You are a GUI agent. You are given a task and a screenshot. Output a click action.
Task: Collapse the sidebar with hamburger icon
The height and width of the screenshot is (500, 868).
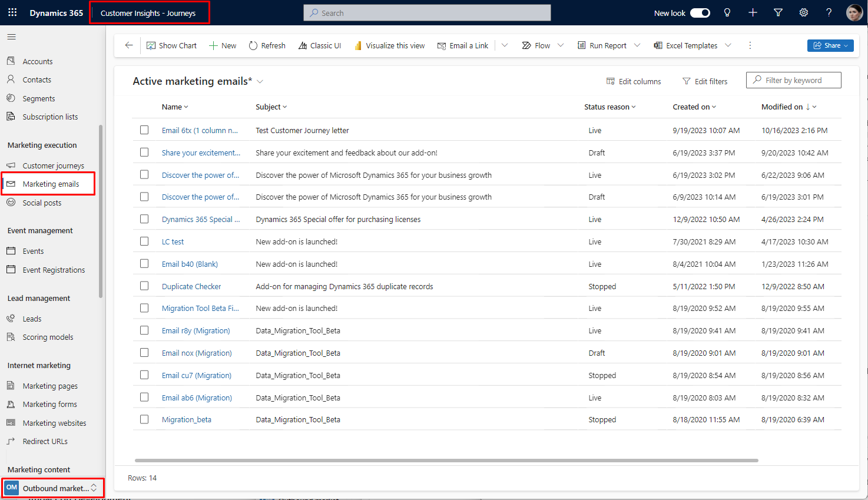point(11,37)
